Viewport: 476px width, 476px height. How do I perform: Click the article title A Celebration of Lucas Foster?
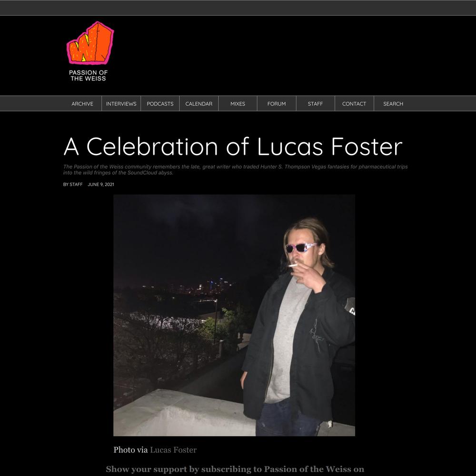pyautogui.click(x=233, y=146)
